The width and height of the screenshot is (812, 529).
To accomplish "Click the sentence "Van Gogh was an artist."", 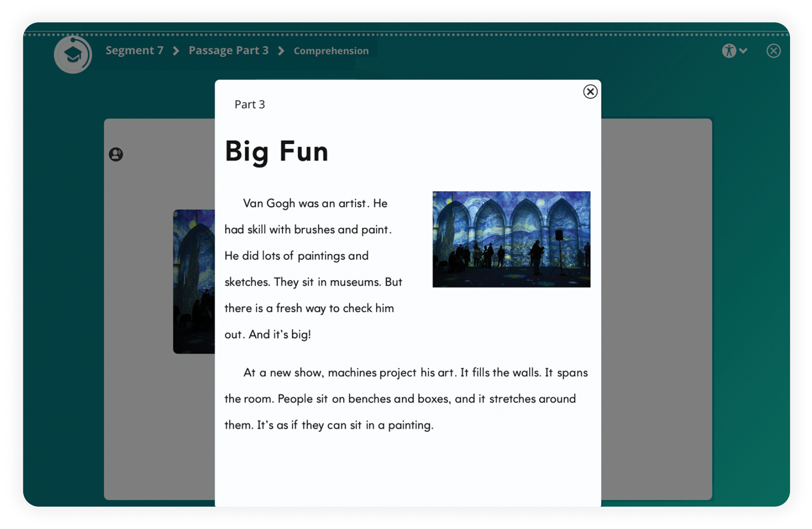I will coord(306,204).
